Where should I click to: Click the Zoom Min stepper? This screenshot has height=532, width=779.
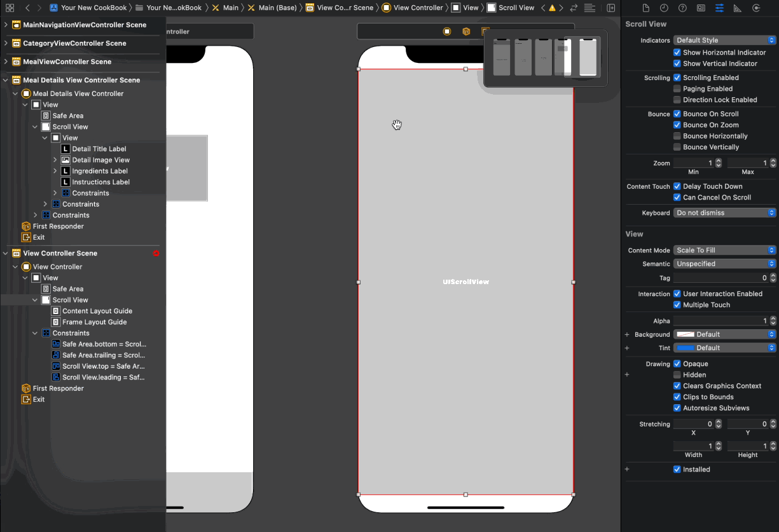pos(719,163)
